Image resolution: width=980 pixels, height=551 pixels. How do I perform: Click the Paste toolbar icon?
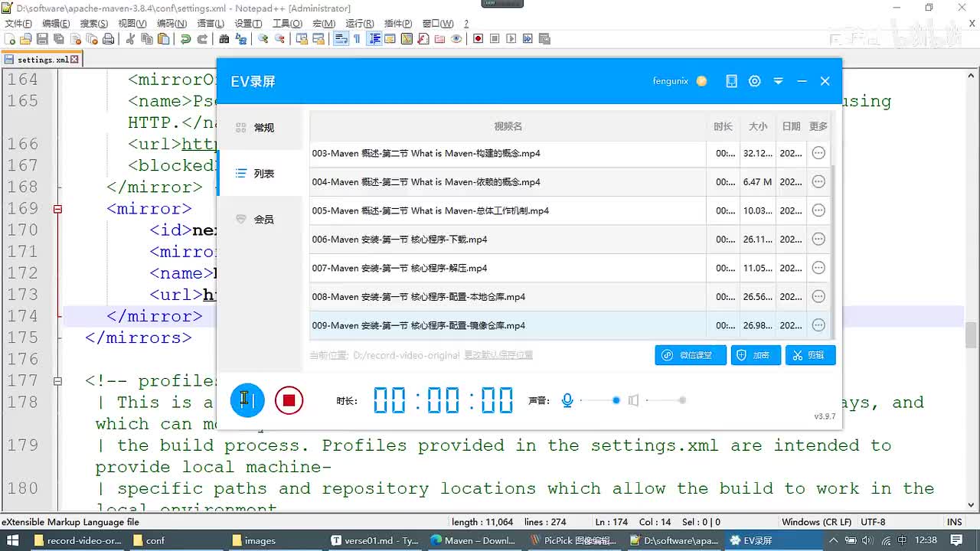(x=163, y=39)
